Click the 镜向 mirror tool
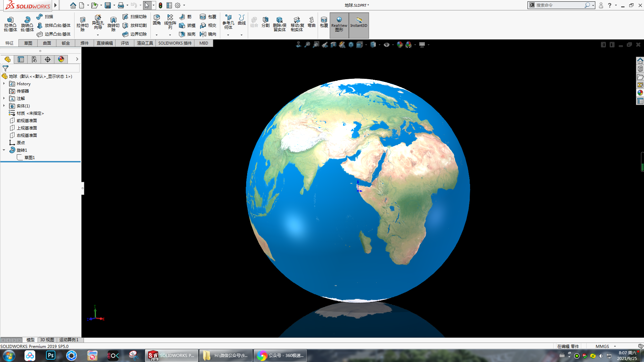 pos(208,34)
